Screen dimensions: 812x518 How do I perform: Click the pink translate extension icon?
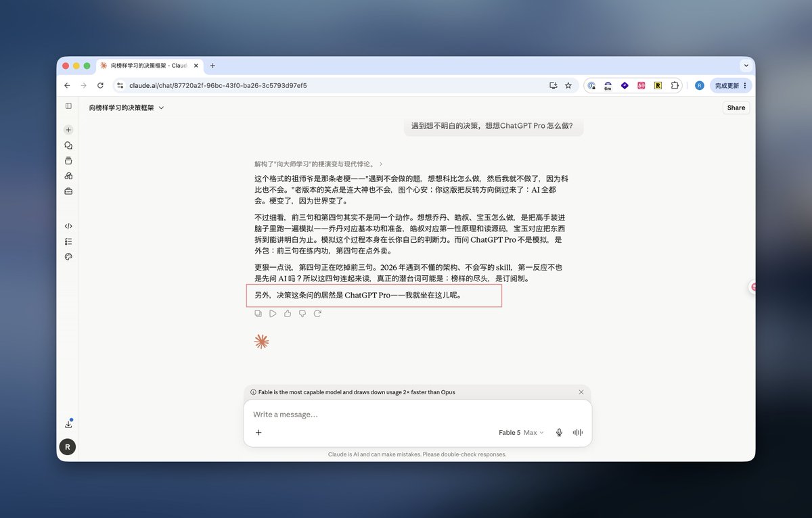coord(641,86)
